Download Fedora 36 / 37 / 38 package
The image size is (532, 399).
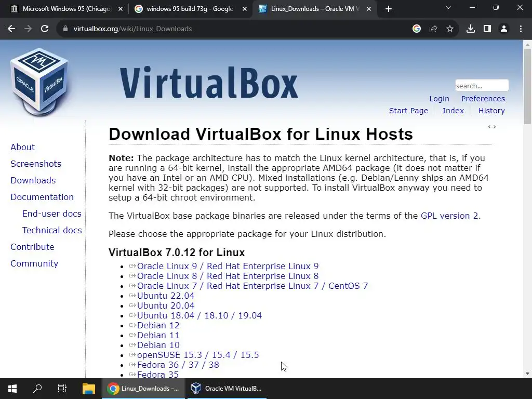pyautogui.click(x=178, y=365)
